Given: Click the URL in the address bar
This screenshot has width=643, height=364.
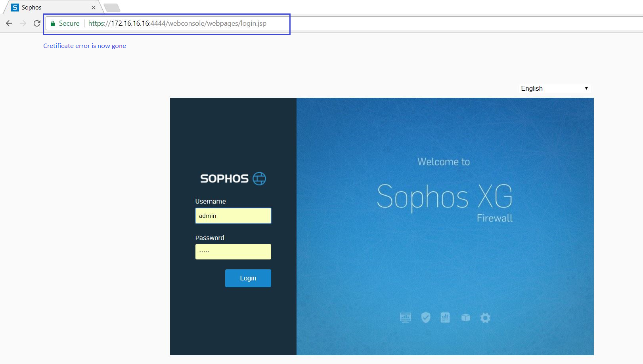Looking at the screenshot, I should (177, 23).
